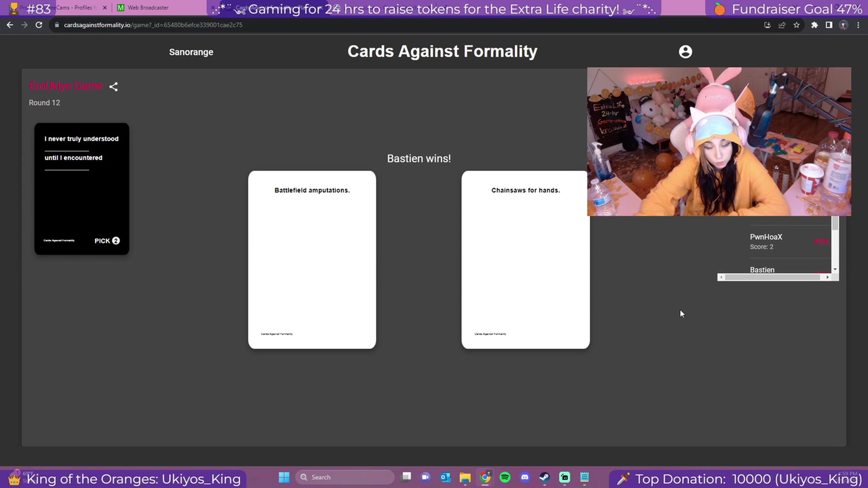Viewport: 868px width, 488px height.
Task: Click the address bar URL
Action: coord(153,25)
